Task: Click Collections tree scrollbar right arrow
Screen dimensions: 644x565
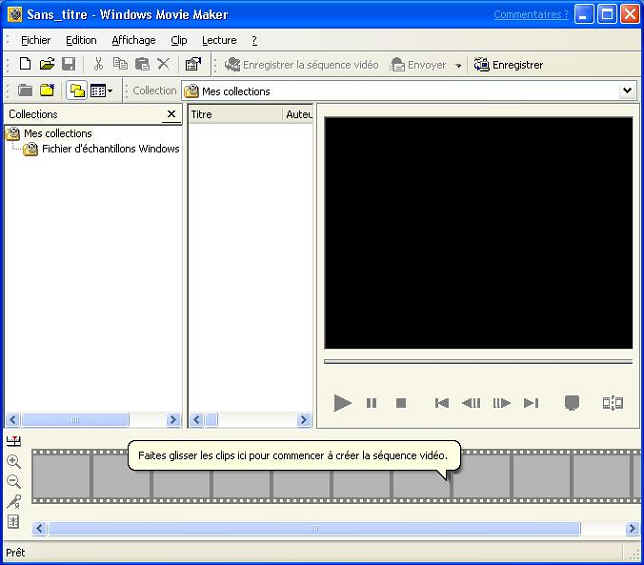Action: click(x=173, y=420)
